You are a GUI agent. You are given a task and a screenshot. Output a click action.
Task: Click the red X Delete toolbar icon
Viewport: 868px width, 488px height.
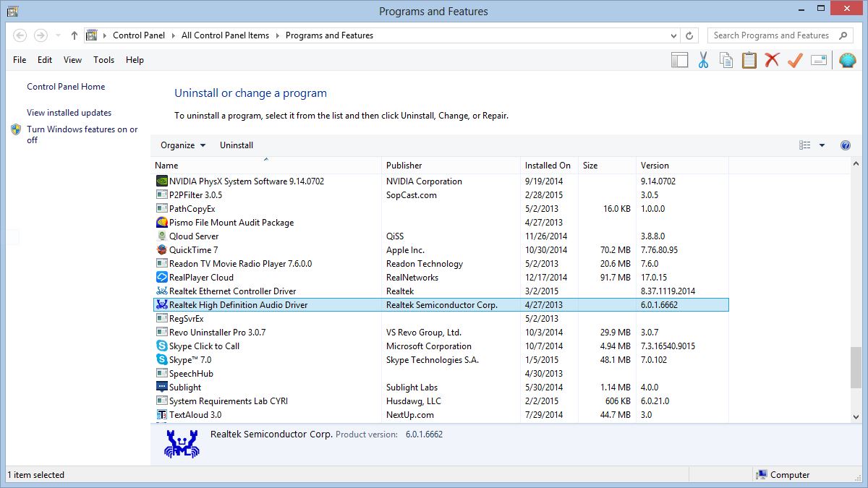coord(772,60)
